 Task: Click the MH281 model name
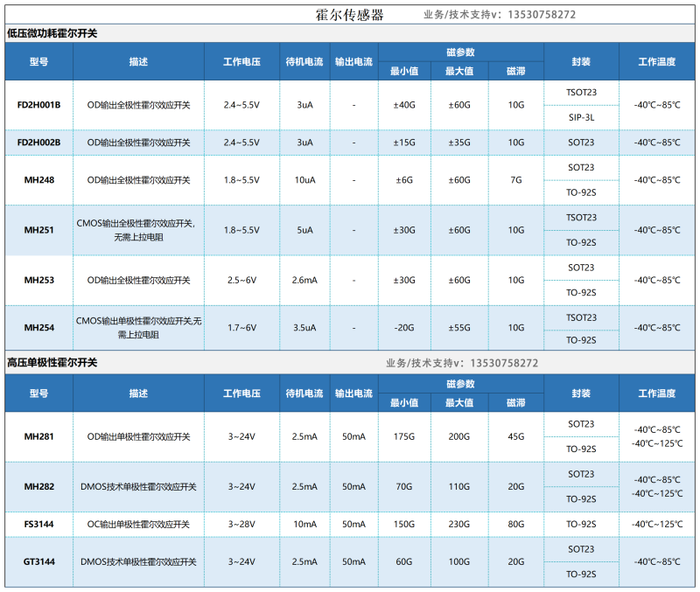pyautogui.click(x=39, y=436)
